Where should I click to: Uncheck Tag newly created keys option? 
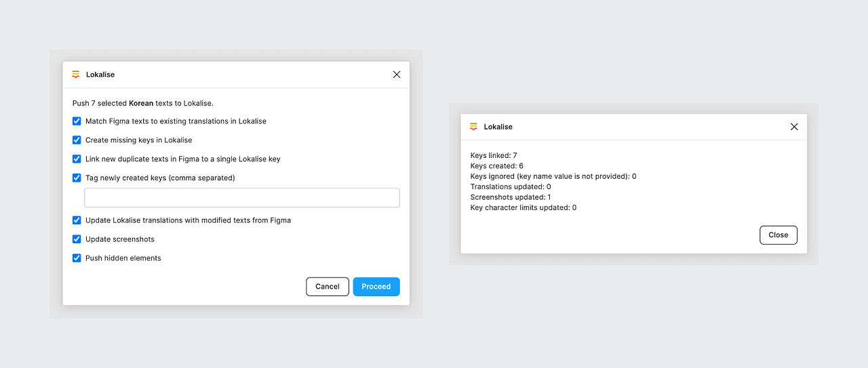tap(77, 178)
